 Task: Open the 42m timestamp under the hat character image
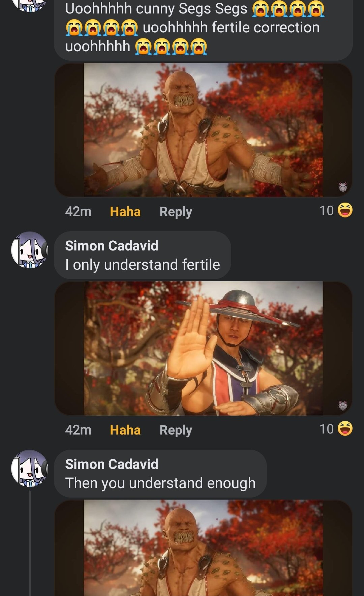78,430
